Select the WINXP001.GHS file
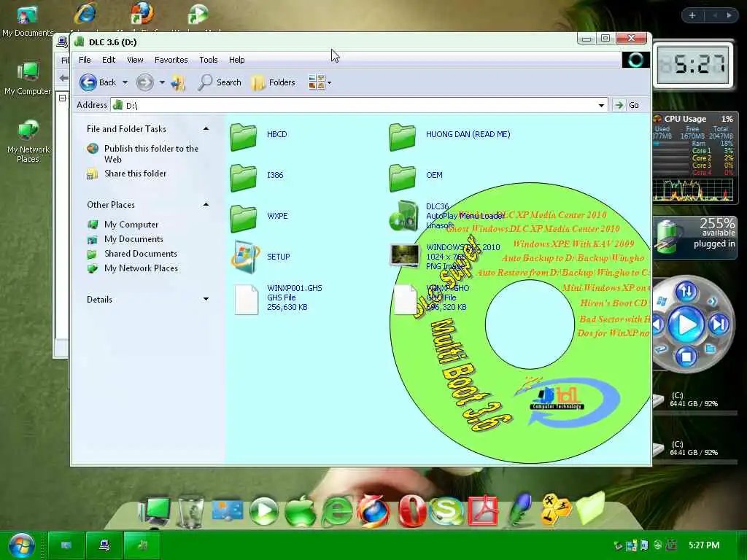 247,300
